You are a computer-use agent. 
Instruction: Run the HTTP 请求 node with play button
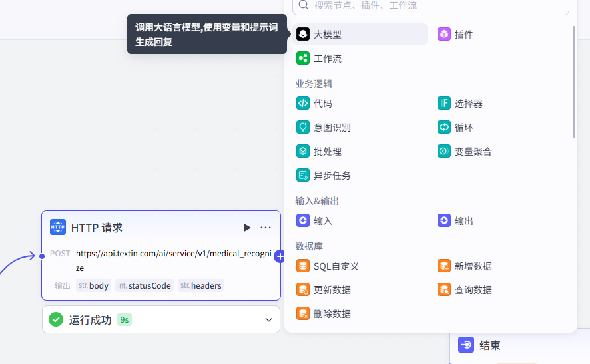(247, 228)
